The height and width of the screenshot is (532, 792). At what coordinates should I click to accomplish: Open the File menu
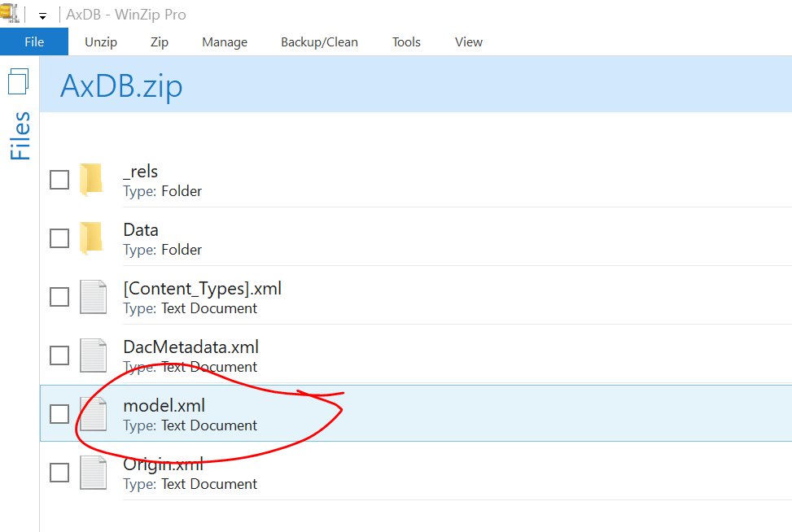(x=34, y=42)
